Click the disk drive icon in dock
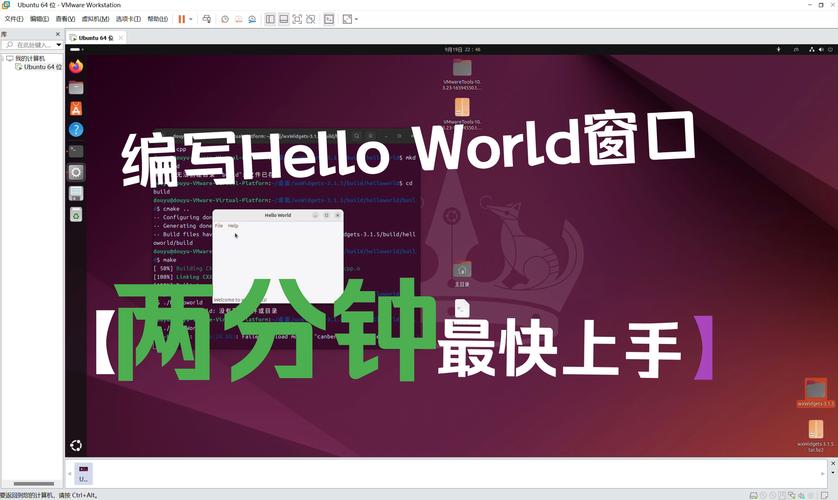The height and width of the screenshot is (500, 838). tap(76, 193)
